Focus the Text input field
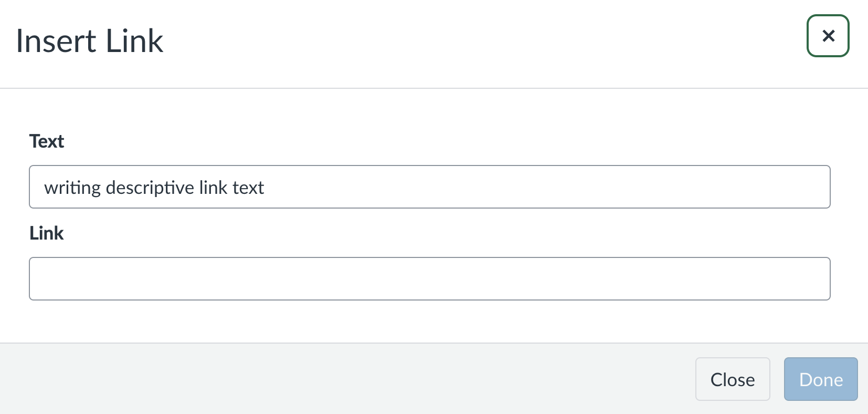 [429, 187]
